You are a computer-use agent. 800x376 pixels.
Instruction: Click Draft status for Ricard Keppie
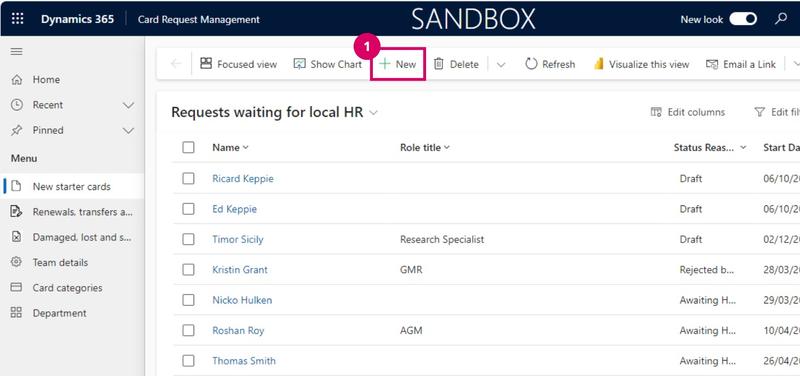[691, 179]
